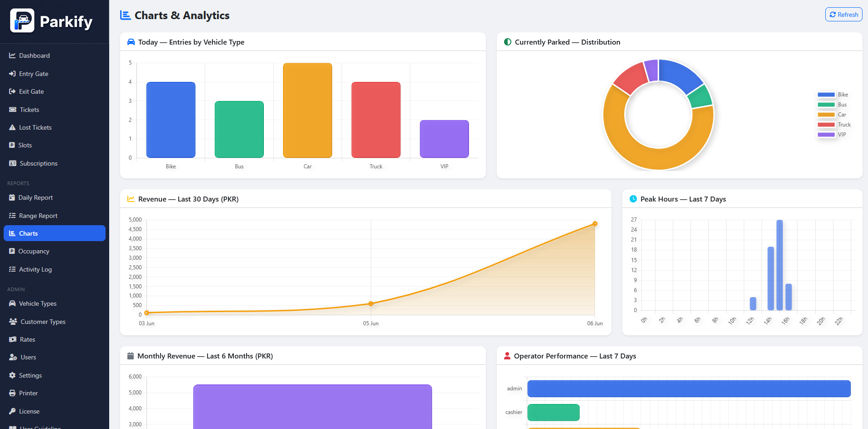
Task: Click the Settings gear icon
Action: click(12, 375)
